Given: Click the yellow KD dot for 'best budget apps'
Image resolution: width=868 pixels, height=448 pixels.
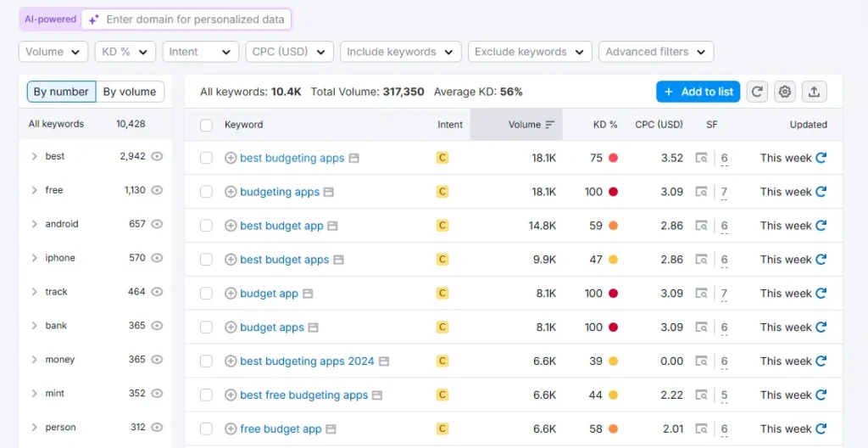Looking at the screenshot, I should point(613,260).
